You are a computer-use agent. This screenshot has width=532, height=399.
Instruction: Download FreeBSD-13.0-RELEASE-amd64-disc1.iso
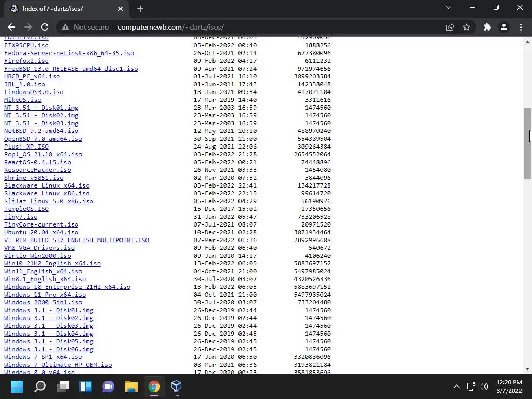[x=71, y=69]
